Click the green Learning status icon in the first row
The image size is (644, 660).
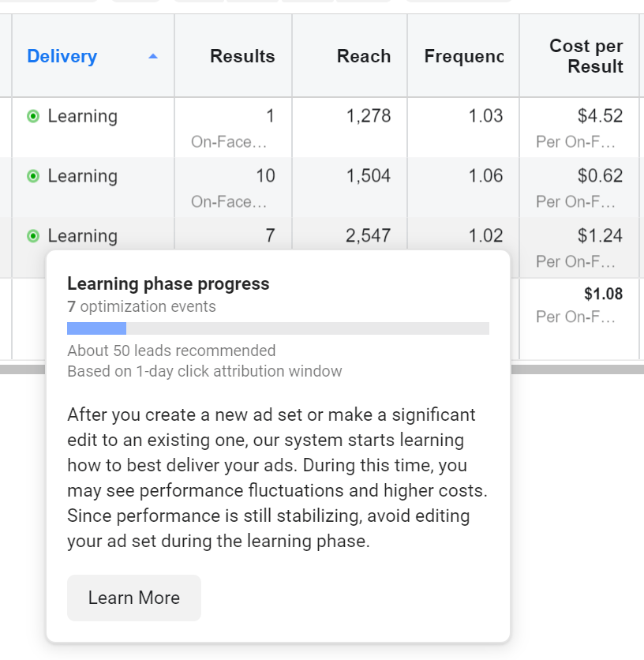pos(33,117)
